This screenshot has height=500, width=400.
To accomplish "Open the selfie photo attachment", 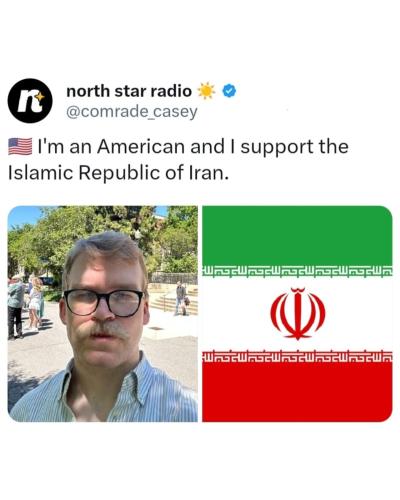I will (x=103, y=314).
